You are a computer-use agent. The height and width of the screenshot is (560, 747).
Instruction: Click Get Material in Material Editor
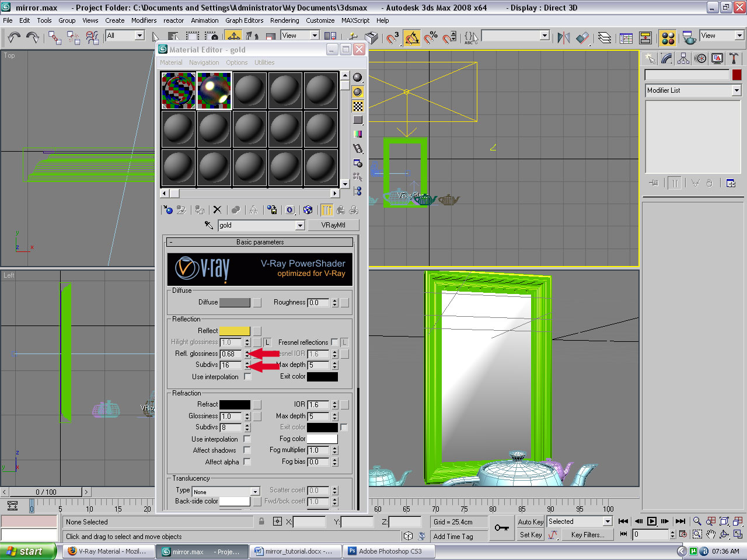point(168,210)
